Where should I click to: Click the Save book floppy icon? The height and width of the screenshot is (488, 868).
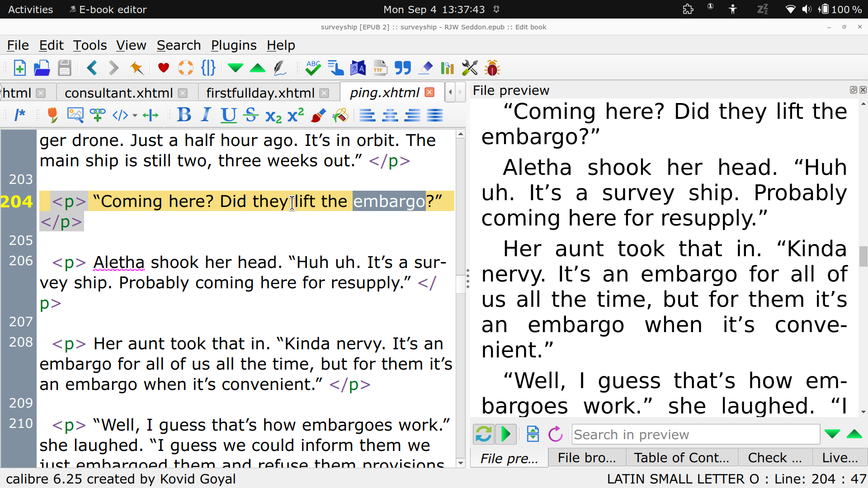(65, 68)
